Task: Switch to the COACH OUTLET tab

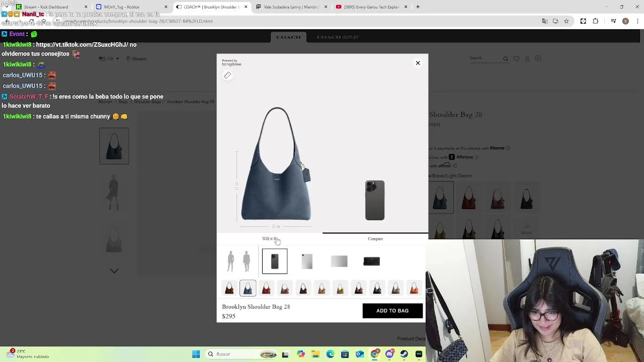Action: pyautogui.click(x=338, y=37)
